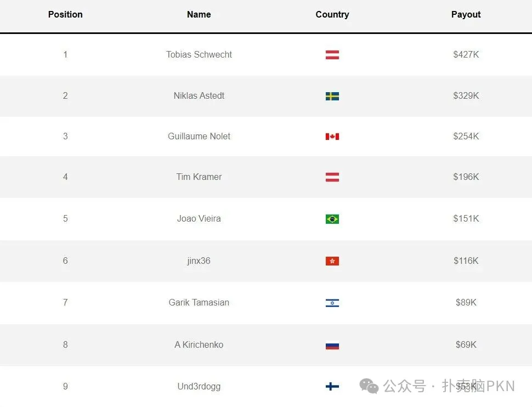
Task: Click the Position column header
Action: pyautogui.click(x=65, y=15)
